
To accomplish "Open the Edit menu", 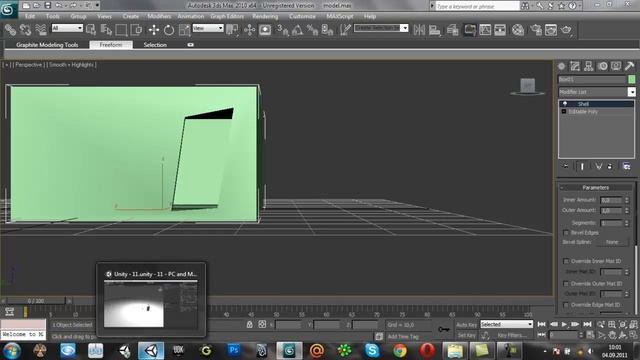I will [30, 16].
